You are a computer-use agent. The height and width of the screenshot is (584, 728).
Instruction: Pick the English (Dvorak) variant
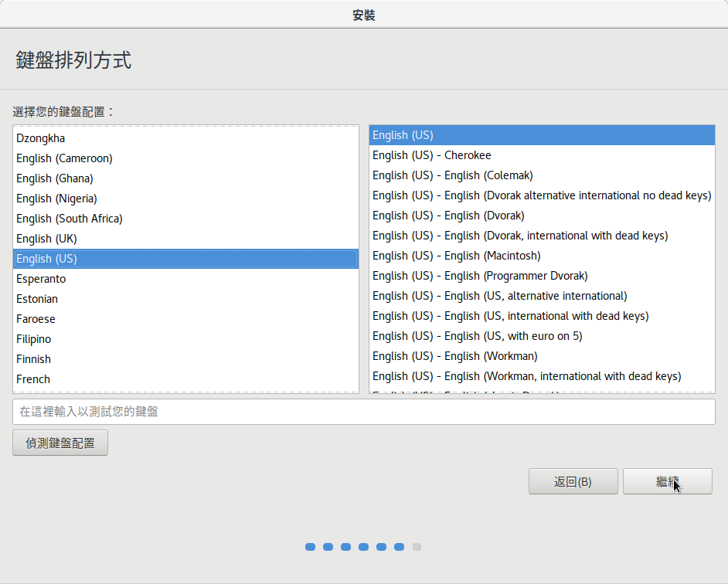pos(448,216)
